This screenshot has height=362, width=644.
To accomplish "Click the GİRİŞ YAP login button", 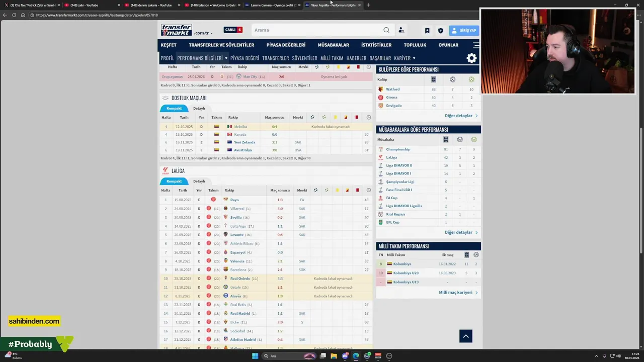I will tap(464, 31).
